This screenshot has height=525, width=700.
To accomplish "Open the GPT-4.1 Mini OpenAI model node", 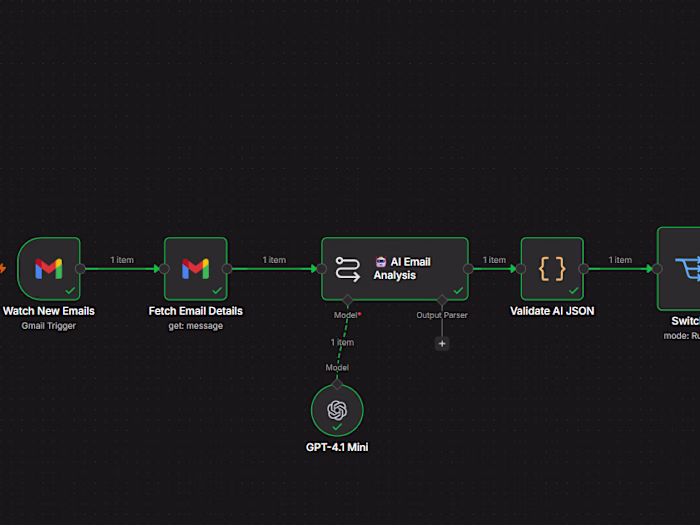I will [337, 410].
